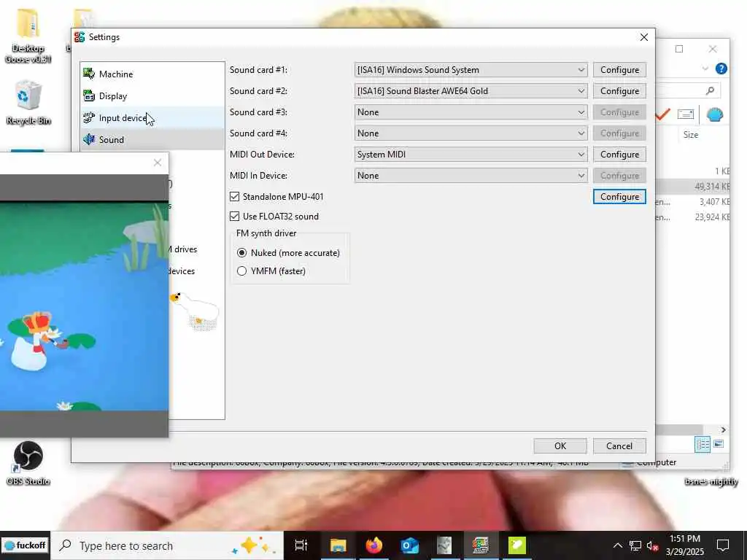Image resolution: width=747 pixels, height=560 pixels.
Task: Open Desktop Goose v0.31 folder on desktop
Action: pyautogui.click(x=28, y=36)
